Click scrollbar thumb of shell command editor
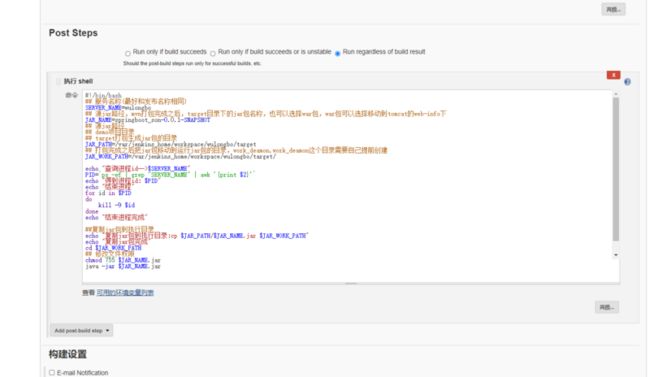The width and height of the screenshot is (650, 377). [616, 169]
